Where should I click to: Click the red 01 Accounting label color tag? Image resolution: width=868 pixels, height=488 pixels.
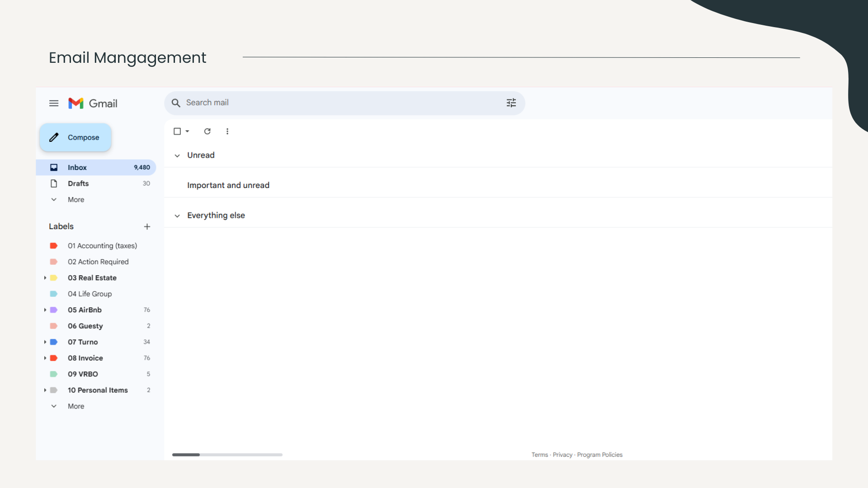(54, 246)
